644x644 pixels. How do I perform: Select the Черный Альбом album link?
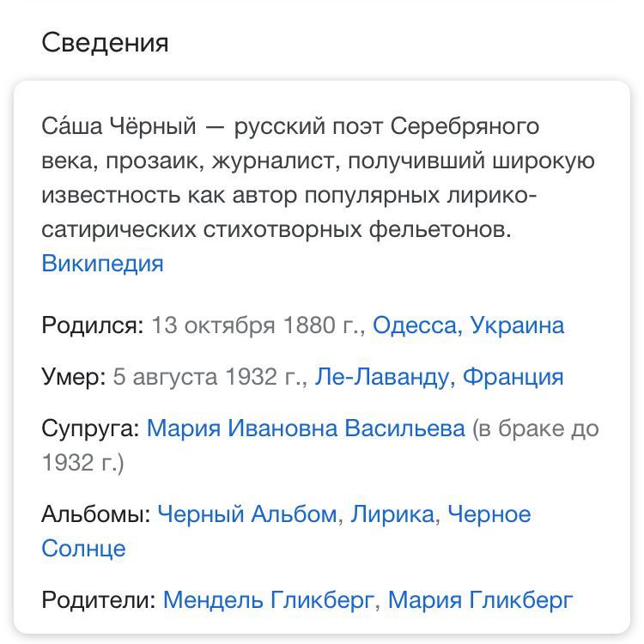pyautogui.click(x=247, y=514)
